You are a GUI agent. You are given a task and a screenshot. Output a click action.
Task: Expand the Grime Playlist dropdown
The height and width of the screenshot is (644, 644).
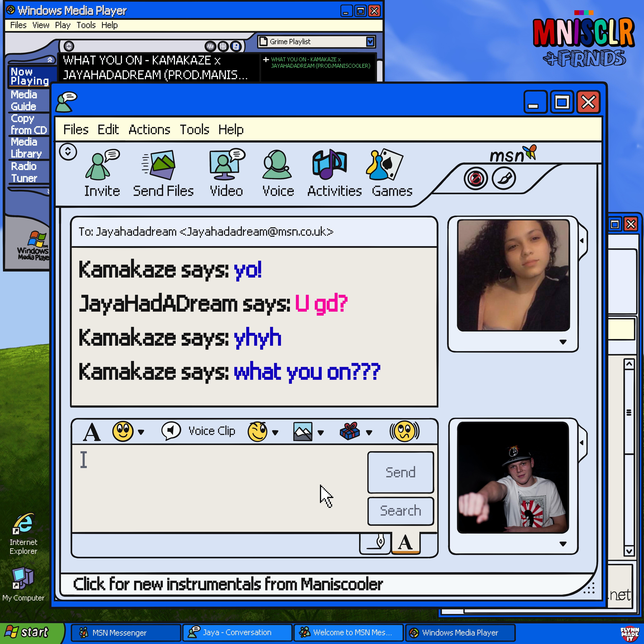click(370, 41)
